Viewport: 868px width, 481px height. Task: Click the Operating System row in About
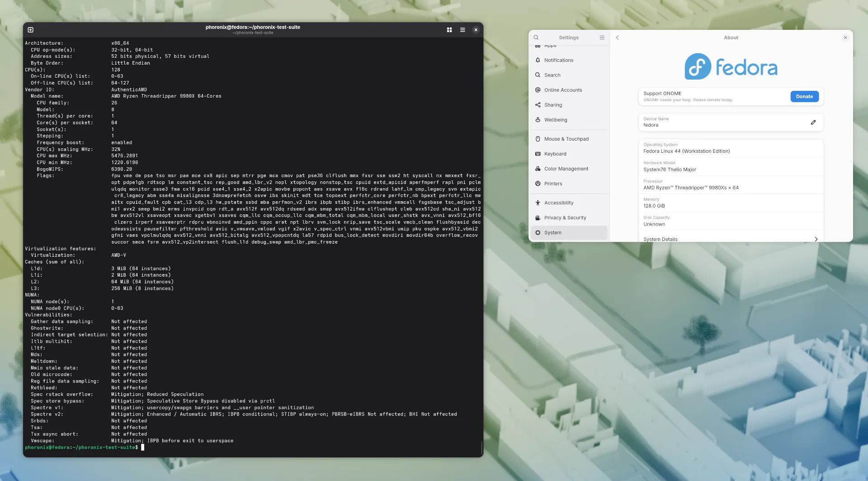click(x=731, y=148)
